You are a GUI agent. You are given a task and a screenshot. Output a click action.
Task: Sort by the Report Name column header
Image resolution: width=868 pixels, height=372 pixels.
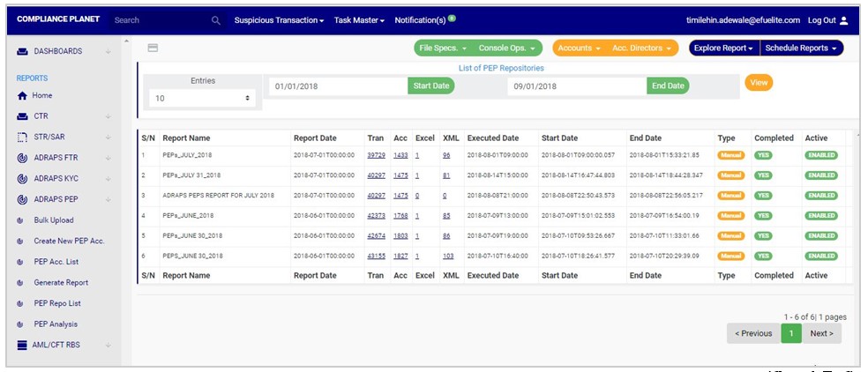coord(186,138)
